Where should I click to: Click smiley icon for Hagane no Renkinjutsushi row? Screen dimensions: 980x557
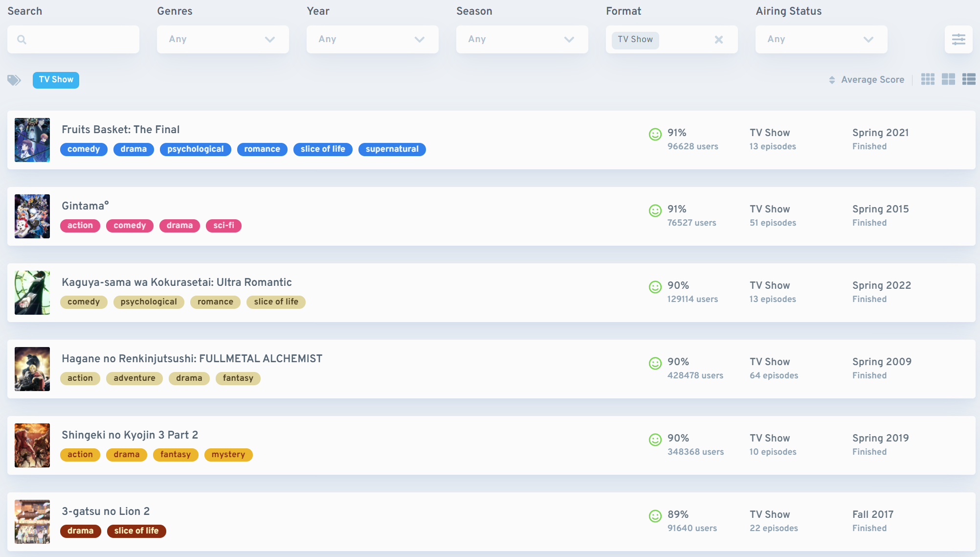655,363
